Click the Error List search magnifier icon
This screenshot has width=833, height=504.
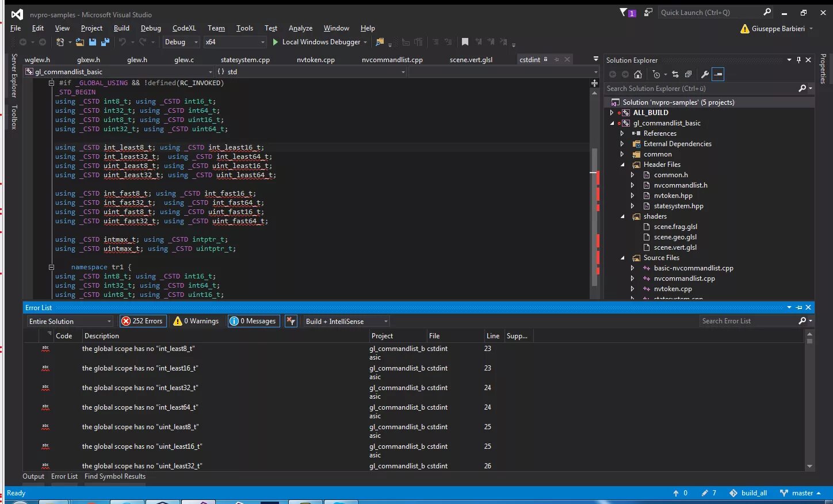pyautogui.click(x=803, y=321)
